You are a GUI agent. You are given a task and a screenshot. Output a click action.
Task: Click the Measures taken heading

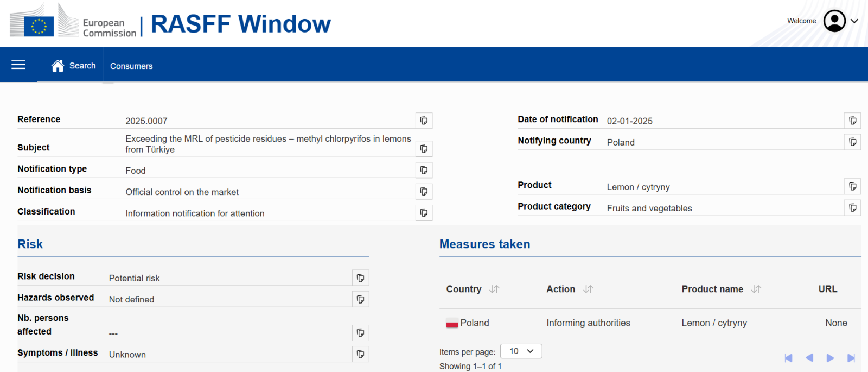click(x=485, y=244)
